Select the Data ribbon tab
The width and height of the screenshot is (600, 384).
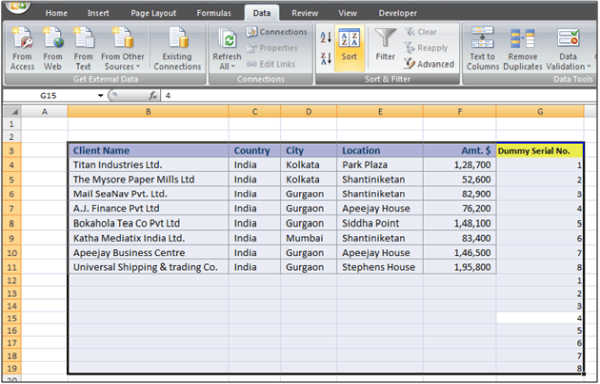point(262,13)
